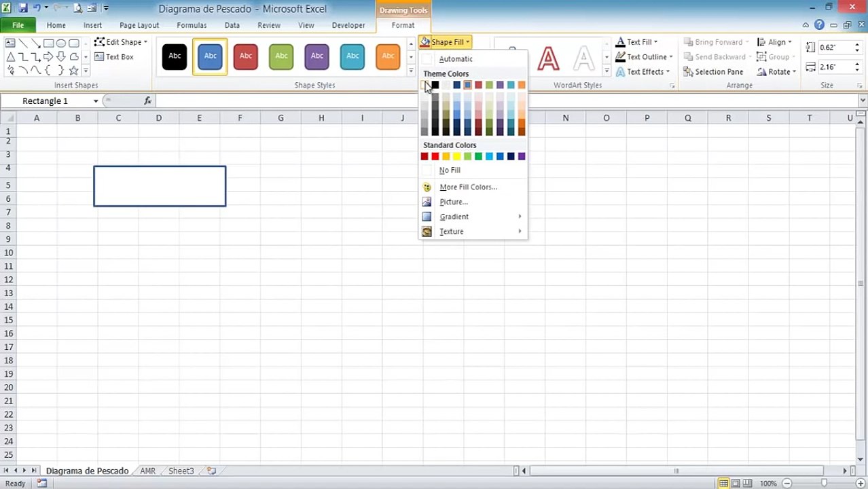Open the Texture submenu
This screenshot has height=489, width=868.
point(473,232)
